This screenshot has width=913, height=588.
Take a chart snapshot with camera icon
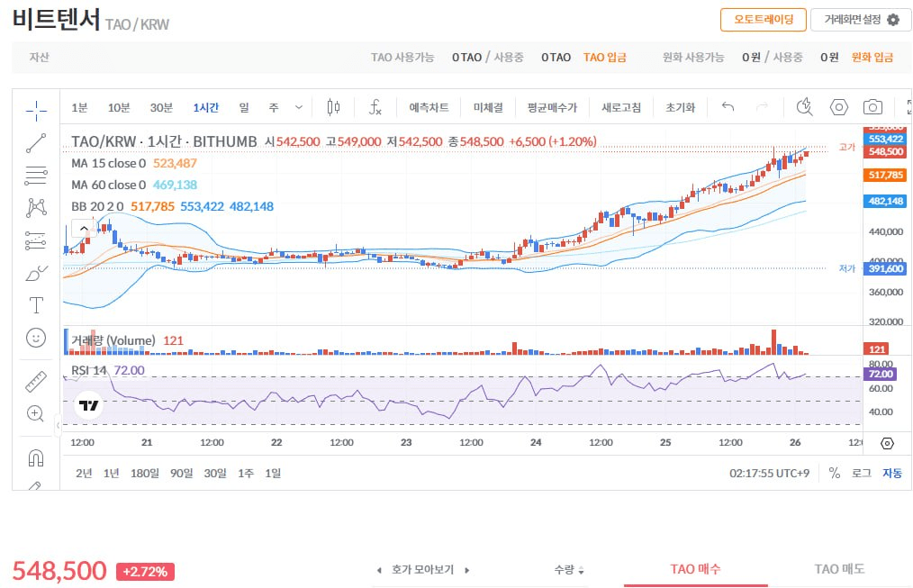(x=872, y=108)
